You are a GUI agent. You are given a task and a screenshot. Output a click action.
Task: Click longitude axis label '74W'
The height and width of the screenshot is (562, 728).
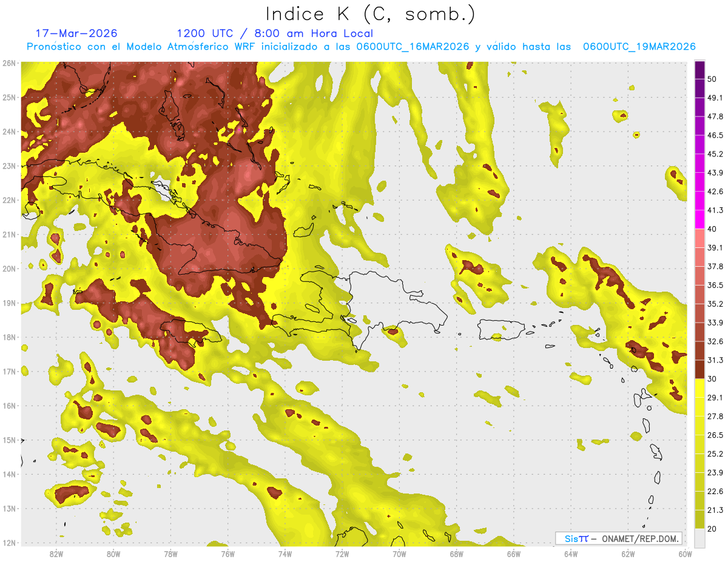pyautogui.click(x=285, y=554)
